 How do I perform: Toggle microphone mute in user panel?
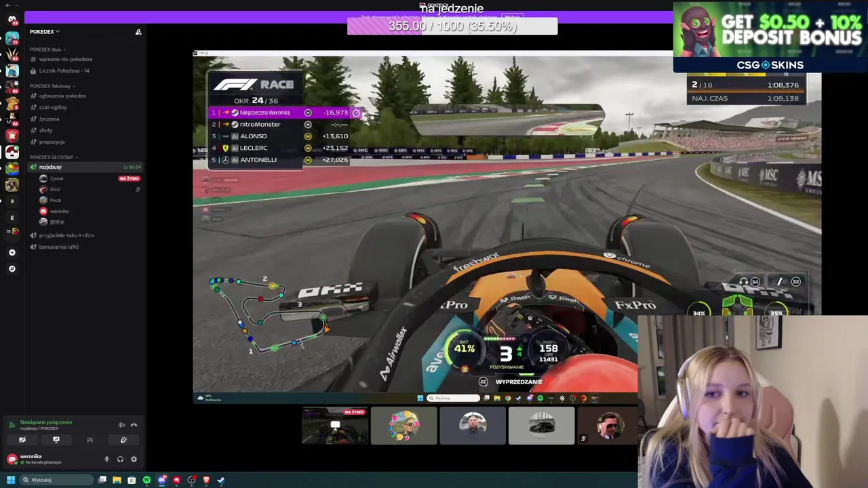click(106, 459)
